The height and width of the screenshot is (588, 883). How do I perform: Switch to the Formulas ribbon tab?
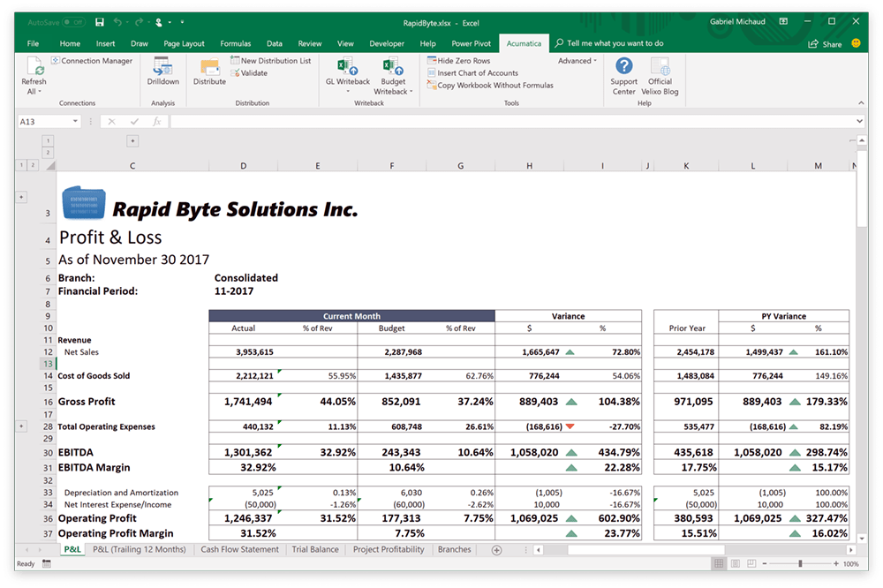[235, 42]
